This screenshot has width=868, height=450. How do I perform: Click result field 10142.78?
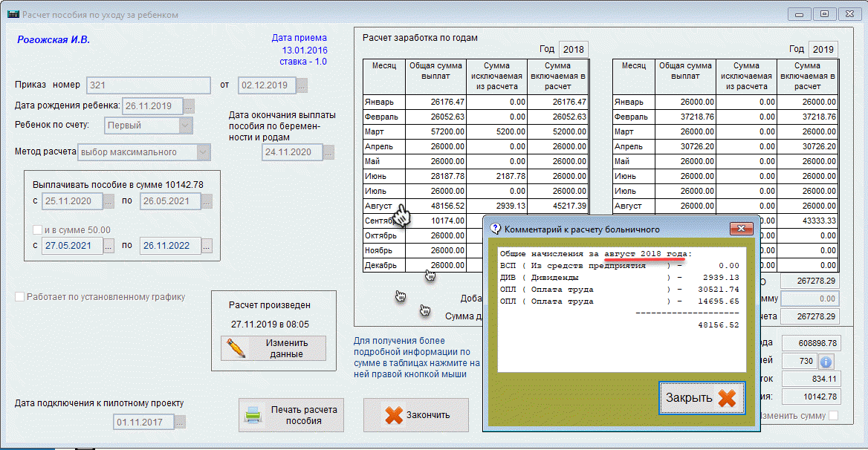(811, 397)
